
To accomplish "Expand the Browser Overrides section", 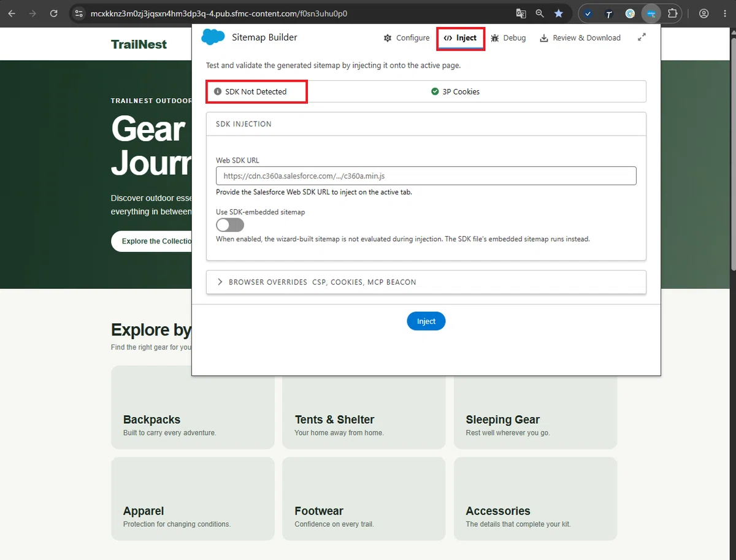I will [x=426, y=282].
